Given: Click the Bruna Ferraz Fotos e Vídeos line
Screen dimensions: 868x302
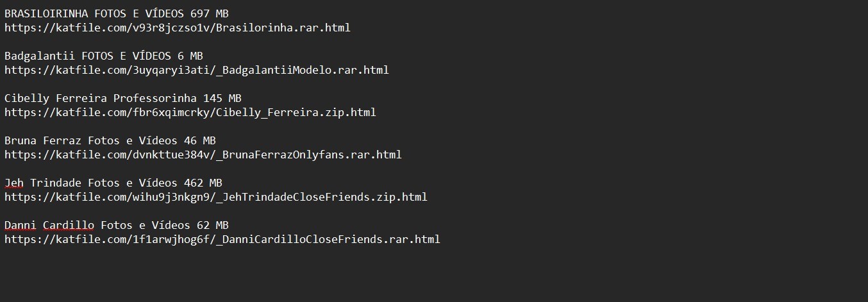Looking at the screenshot, I should coord(110,140).
